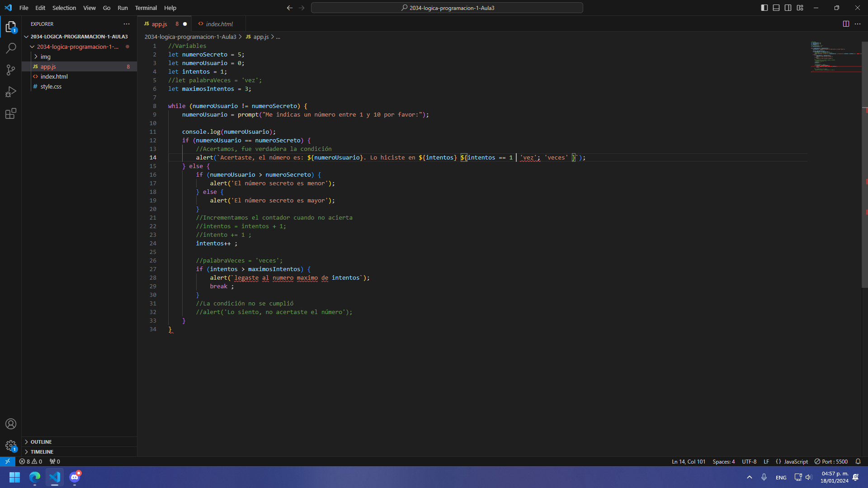Viewport: 868px width, 488px height.
Task: Open Windows Start menu
Action: coord(14,477)
